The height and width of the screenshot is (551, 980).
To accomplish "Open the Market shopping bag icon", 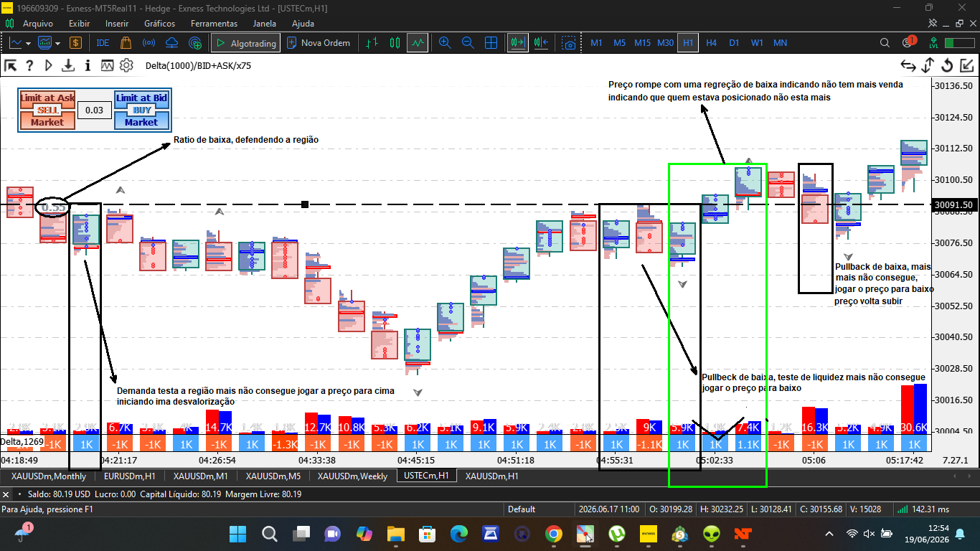I will point(126,43).
